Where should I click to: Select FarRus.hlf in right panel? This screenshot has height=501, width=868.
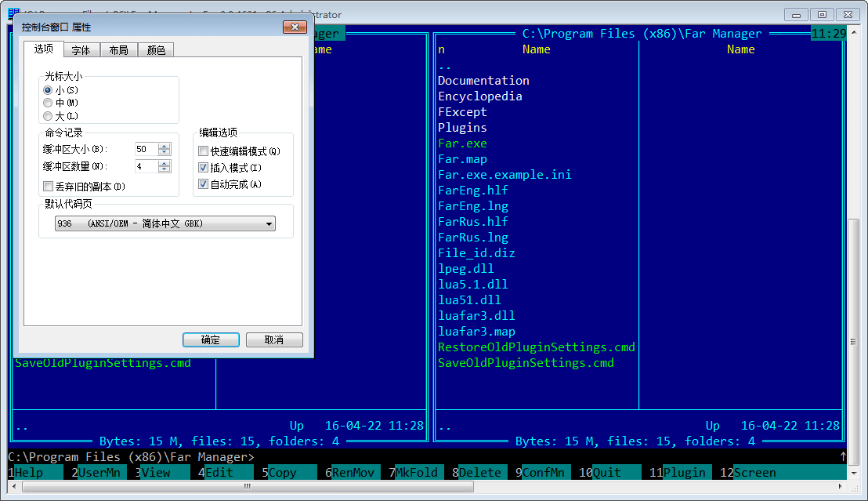472,222
